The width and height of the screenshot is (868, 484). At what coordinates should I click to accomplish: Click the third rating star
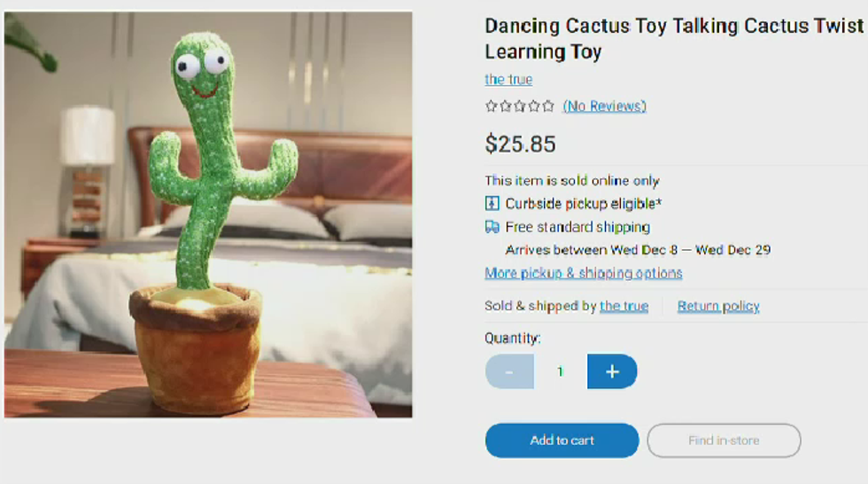click(520, 106)
